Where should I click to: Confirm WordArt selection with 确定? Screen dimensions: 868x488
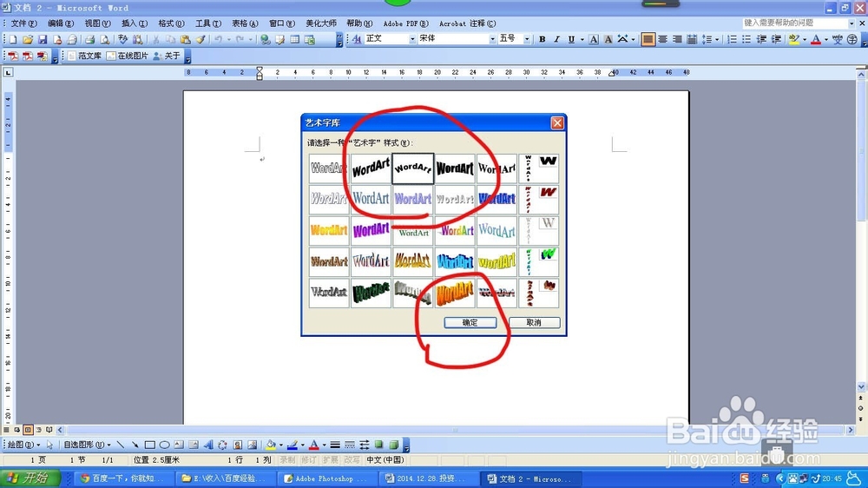coord(470,322)
